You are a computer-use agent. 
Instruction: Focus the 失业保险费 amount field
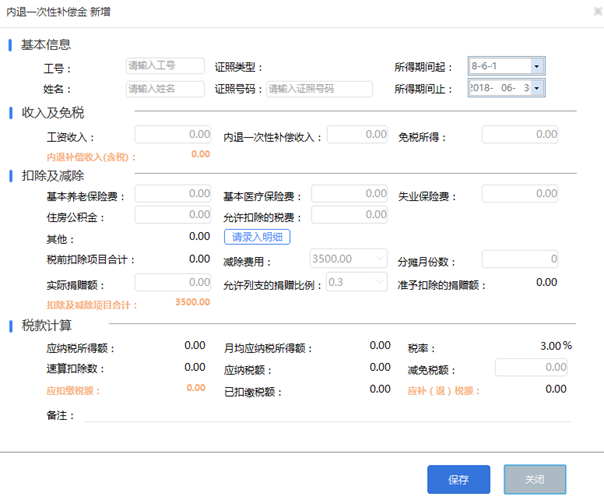coord(518,194)
